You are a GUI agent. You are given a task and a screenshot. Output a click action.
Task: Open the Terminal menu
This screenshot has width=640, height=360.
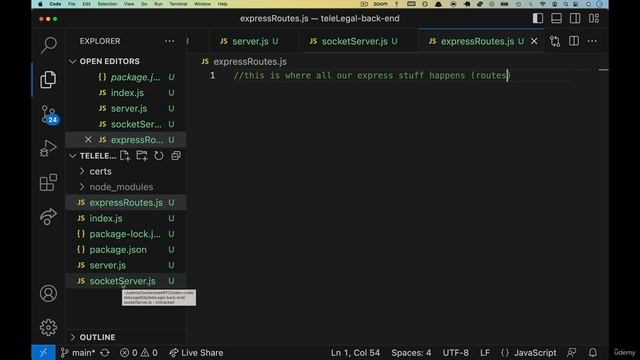[x=178, y=4]
